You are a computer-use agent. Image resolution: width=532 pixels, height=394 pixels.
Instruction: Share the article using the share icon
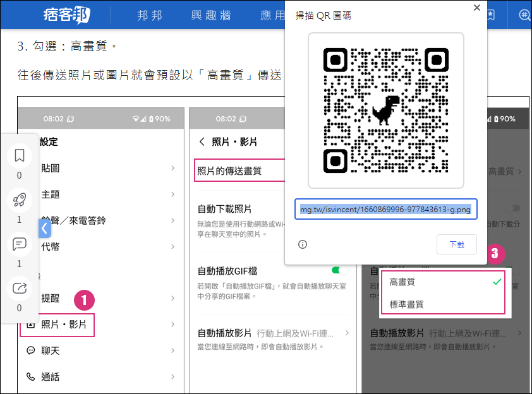(x=20, y=288)
